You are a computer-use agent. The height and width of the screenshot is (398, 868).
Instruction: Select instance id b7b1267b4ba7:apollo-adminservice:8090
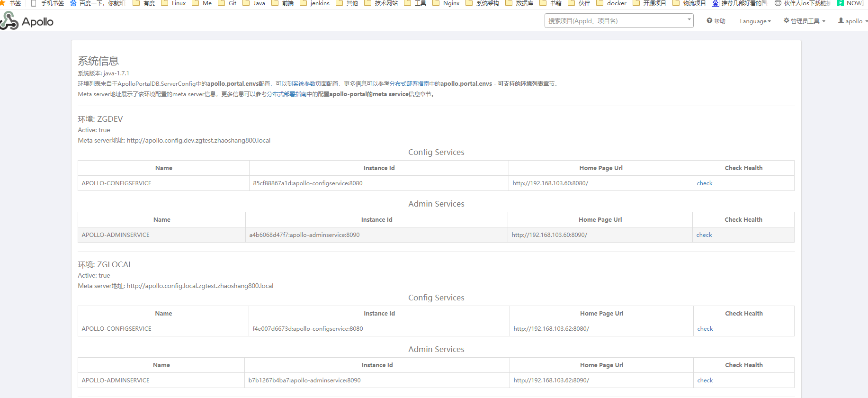click(x=304, y=380)
